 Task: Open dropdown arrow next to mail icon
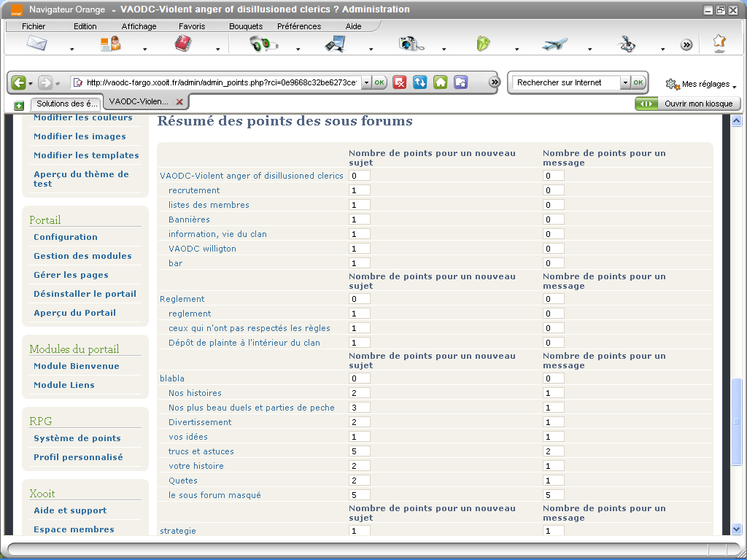pyautogui.click(x=72, y=49)
